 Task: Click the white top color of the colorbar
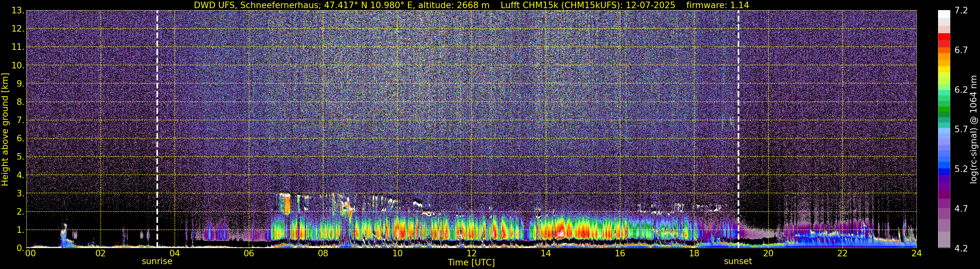(x=944, y=14)
